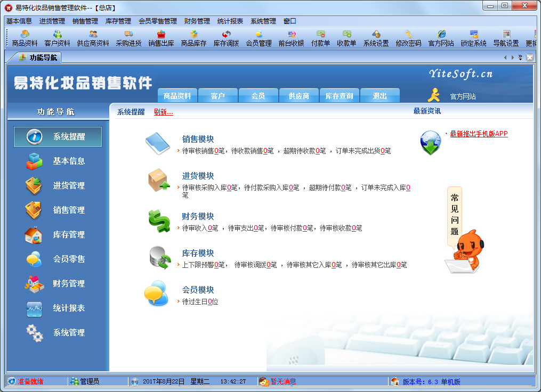Click 准备就绪 status text
The image size is (541, 392).
click(31, 381)
